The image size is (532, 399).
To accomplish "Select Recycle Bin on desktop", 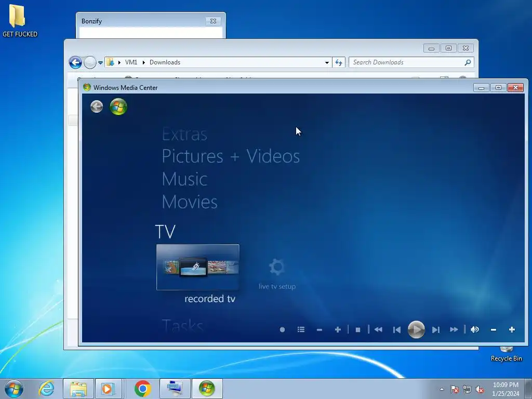I will [506, 354].
